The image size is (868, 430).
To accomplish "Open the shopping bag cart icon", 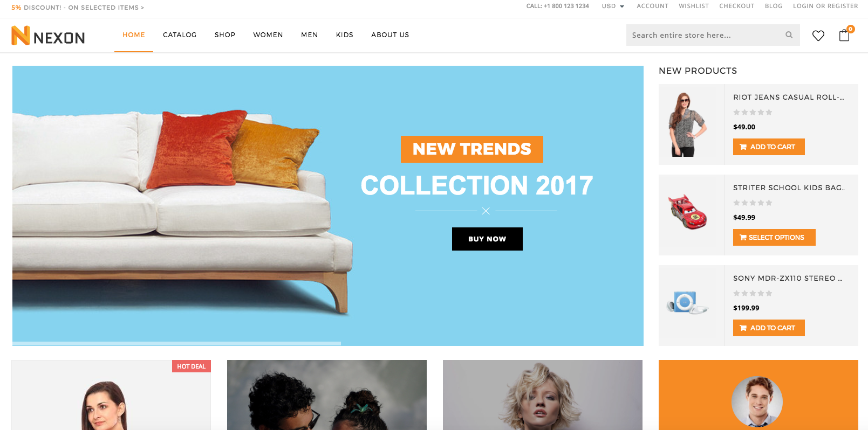I will click(845, 35).
